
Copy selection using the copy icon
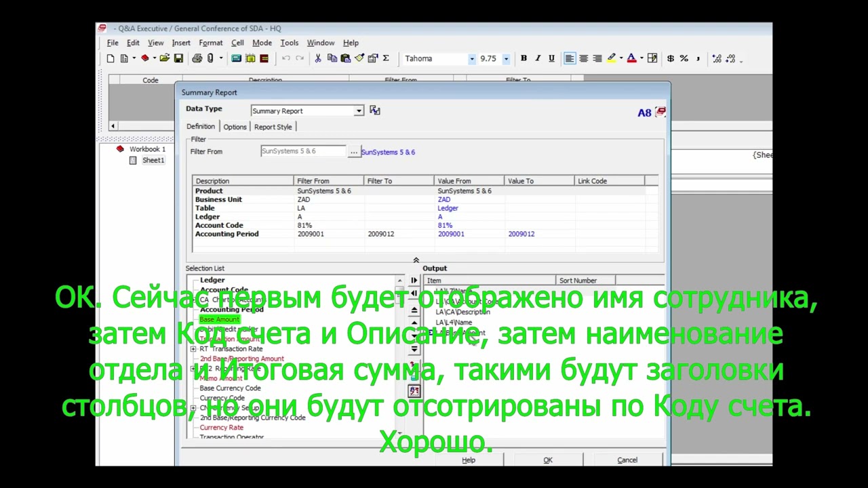332,58
